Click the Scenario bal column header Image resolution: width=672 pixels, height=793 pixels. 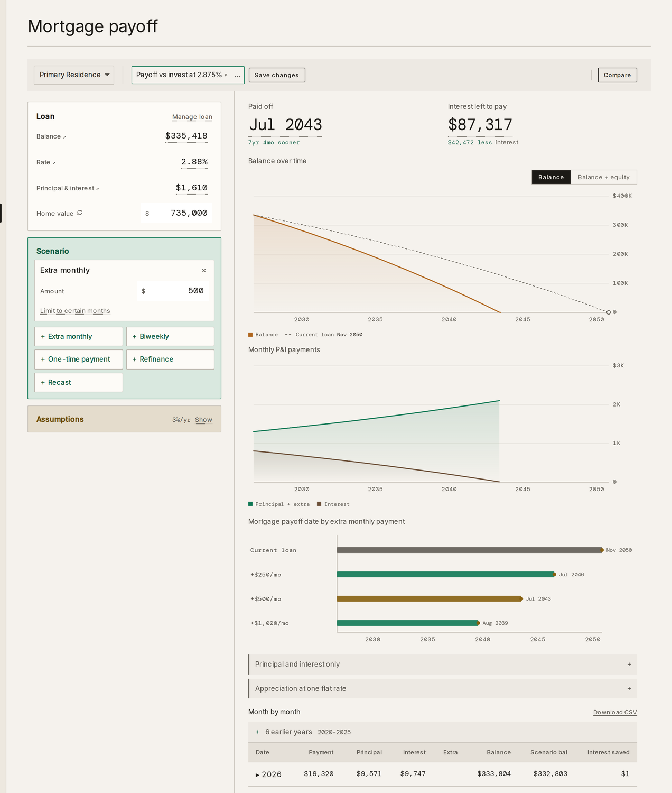point(549,753)
